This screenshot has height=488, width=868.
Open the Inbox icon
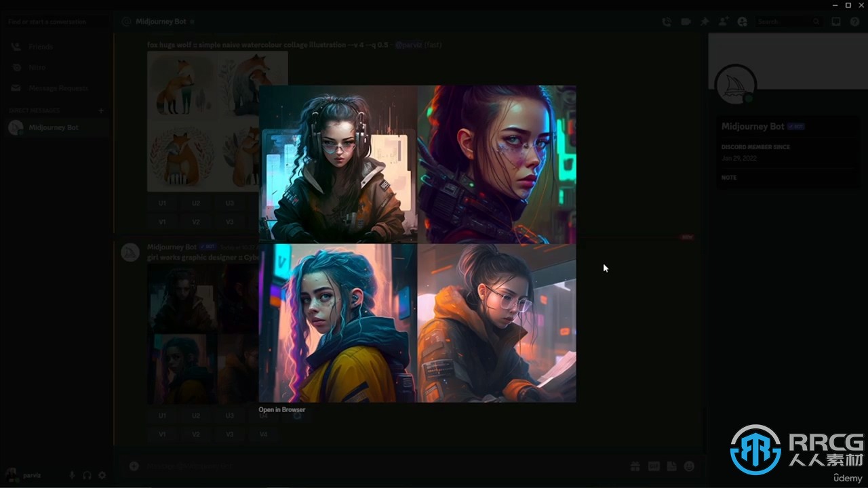836,22
